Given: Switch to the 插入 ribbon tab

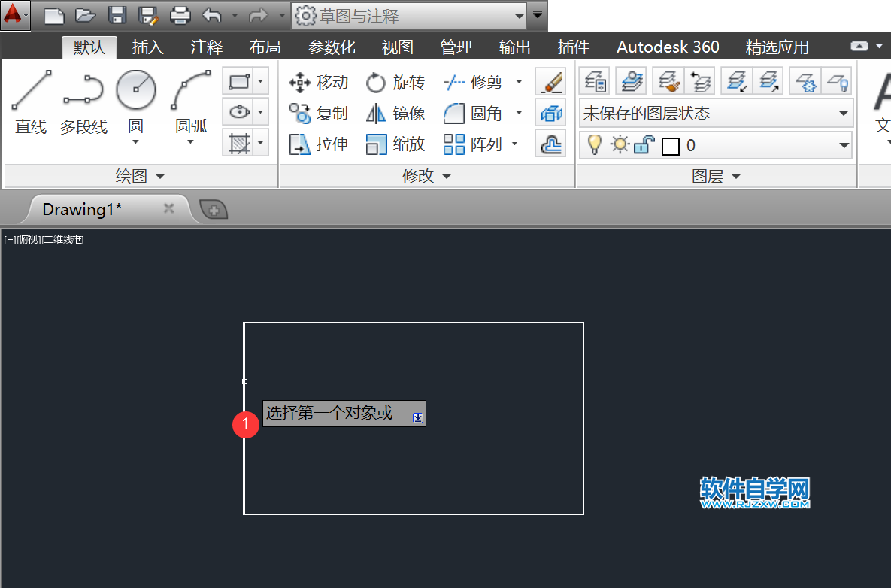Looking at the screenshot, I should click(147, 47).
